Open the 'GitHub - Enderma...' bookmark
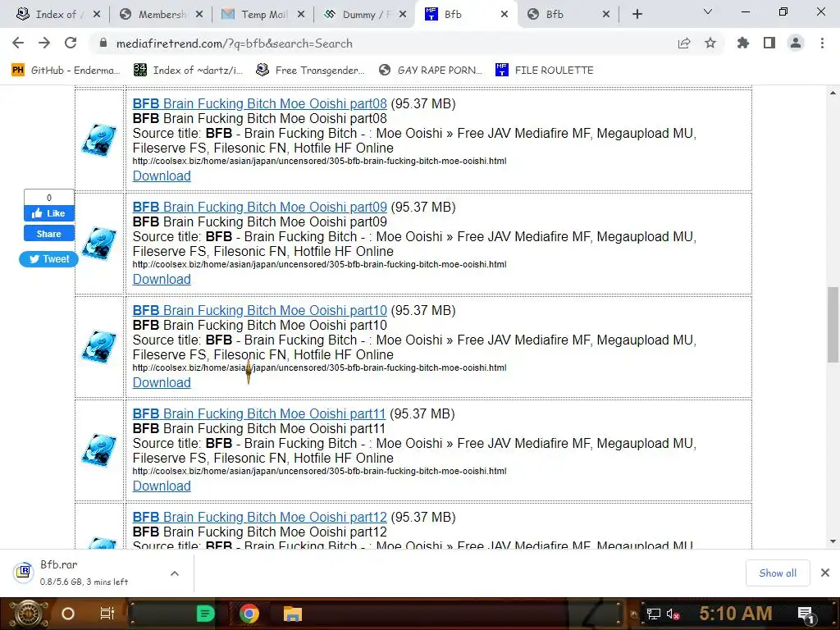 coord(66,71)
